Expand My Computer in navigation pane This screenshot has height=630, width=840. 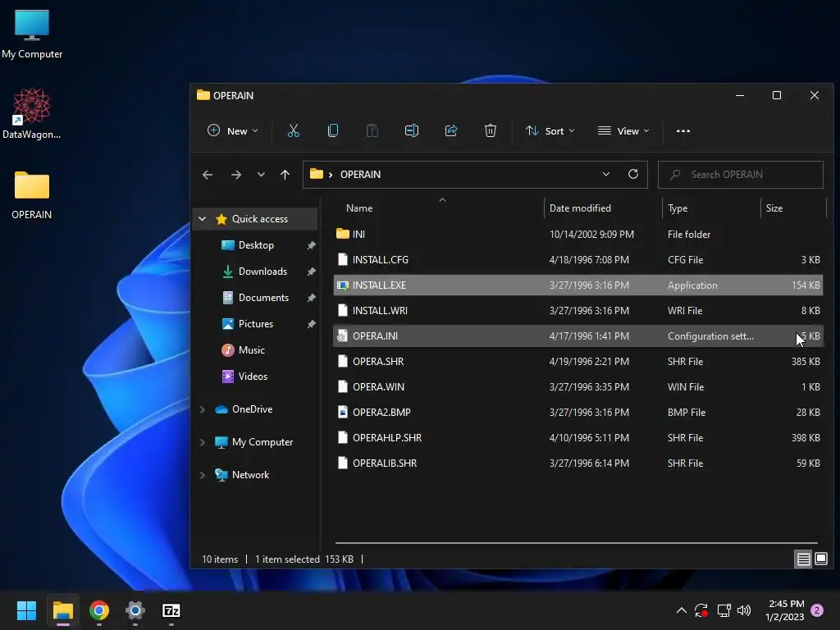203,442
